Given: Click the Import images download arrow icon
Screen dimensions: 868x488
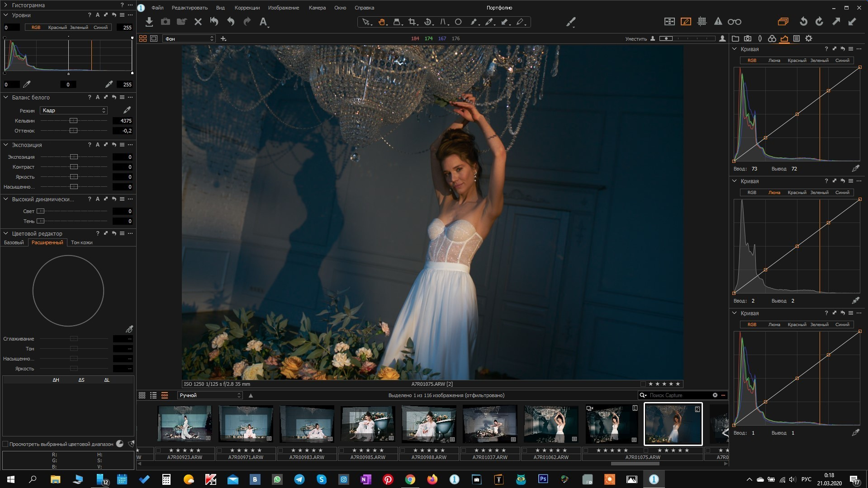Looking at the screenshot, I should [149, 22].
